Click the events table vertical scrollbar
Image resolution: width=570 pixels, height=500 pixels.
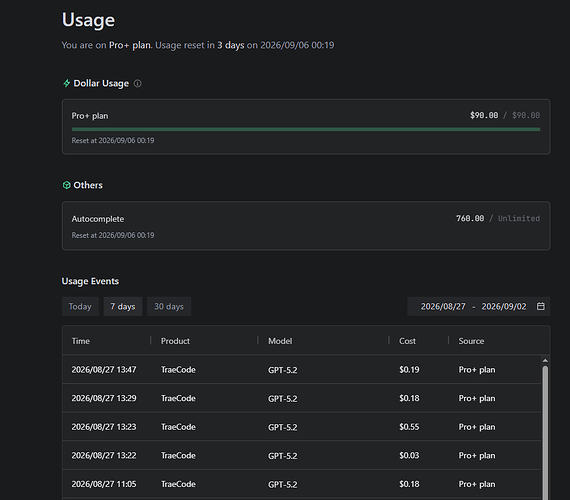pyautogui.click(x=545, y=433)
